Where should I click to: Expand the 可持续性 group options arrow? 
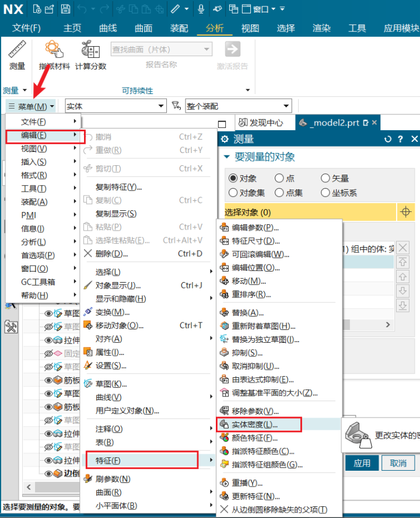248,90
